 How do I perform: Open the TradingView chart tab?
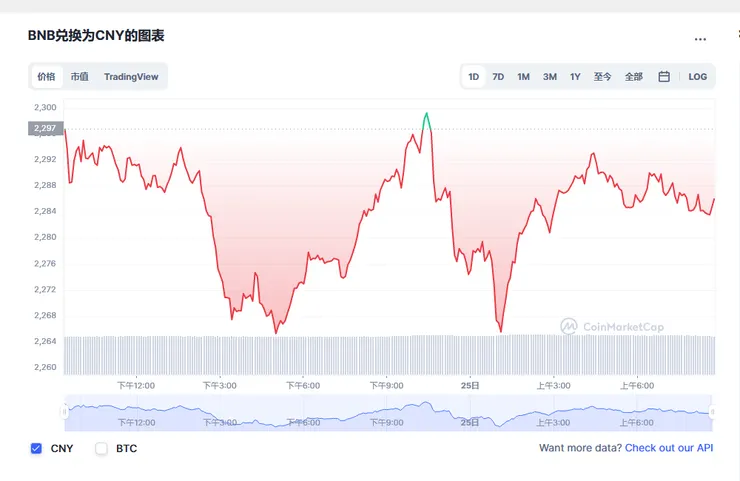(x=131, y=77)
